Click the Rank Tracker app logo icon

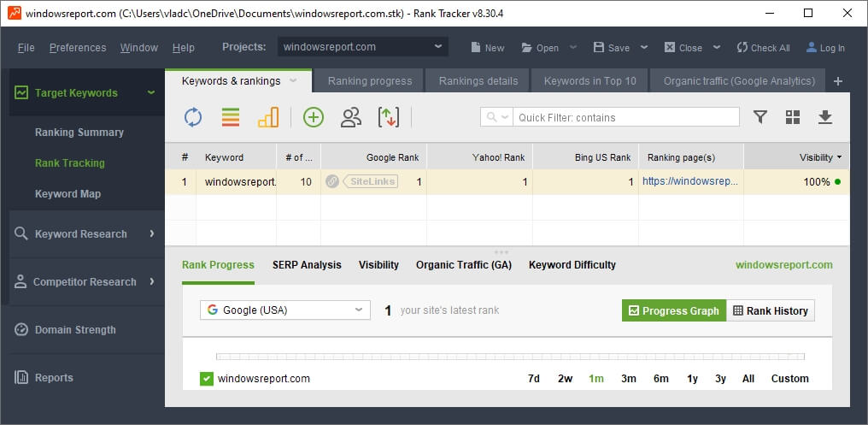point(15,13)
